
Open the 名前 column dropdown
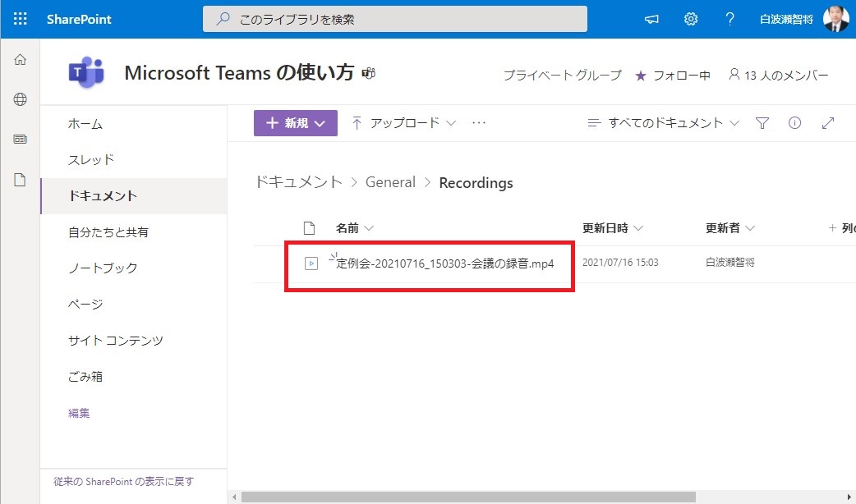[355, 228]
